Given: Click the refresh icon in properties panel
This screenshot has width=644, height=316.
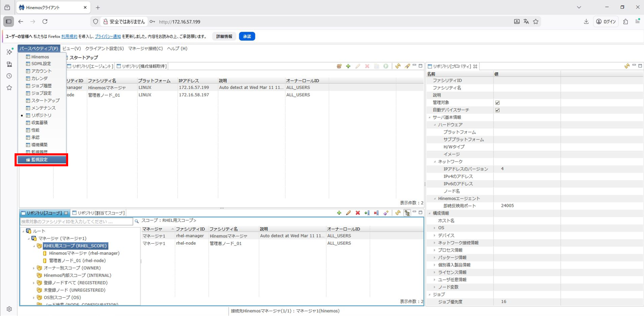Looking at the screenshot, I should tap(627, 67).
